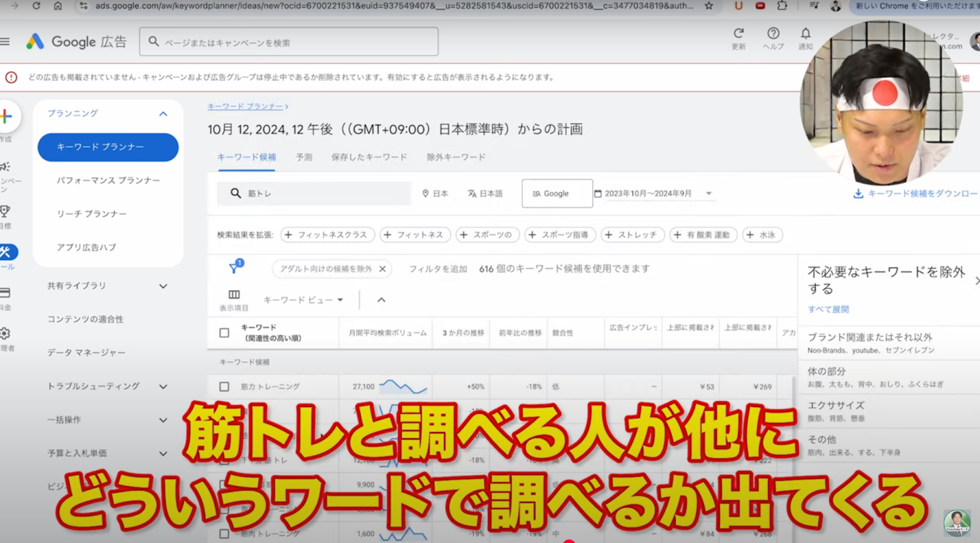Open リーチ プランナー
This screenshot has height=543, width=980.
pyautogui.click(x=92, y=214)
